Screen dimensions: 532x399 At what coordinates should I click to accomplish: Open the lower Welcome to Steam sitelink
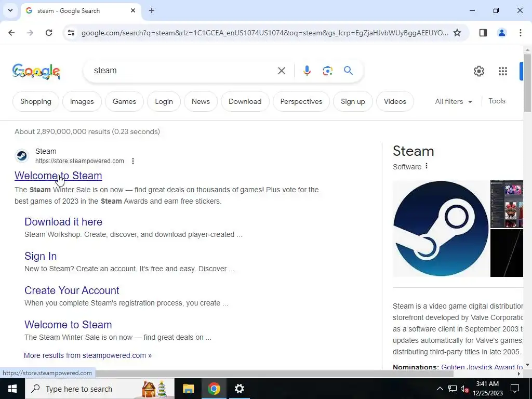point(68,324)
